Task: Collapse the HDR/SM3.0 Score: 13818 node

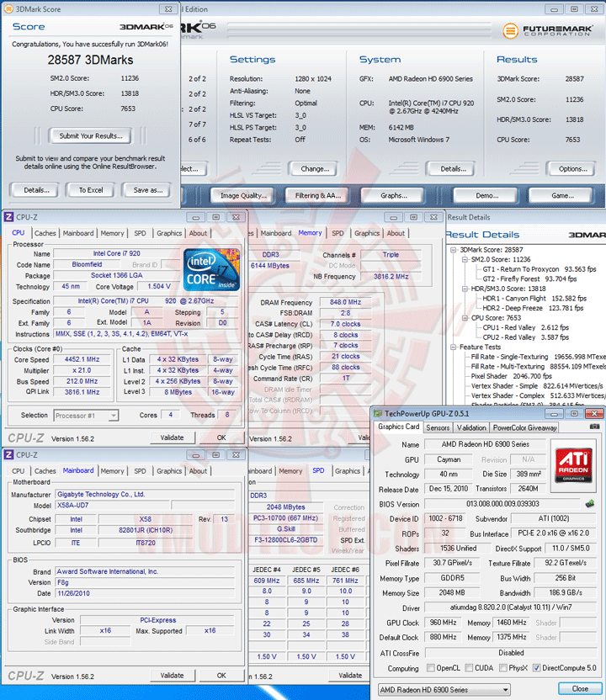Action: pyautogui.click(x=465, y=289)
